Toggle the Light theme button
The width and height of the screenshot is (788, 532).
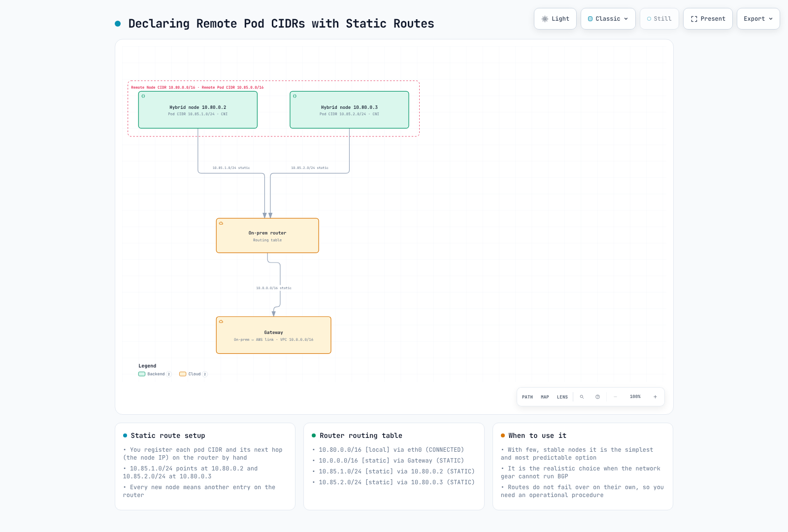(x=555, y=19)
